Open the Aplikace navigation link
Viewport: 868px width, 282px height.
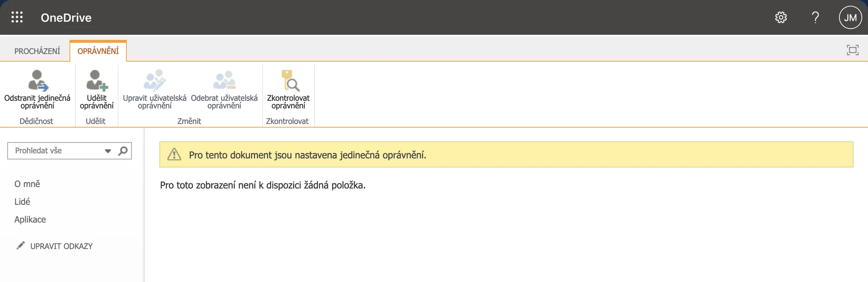click(30, 219)
